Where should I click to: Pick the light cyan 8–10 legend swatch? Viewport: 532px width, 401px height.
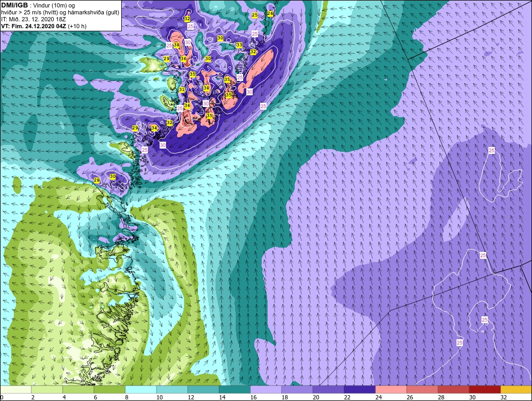click(141, 389)
